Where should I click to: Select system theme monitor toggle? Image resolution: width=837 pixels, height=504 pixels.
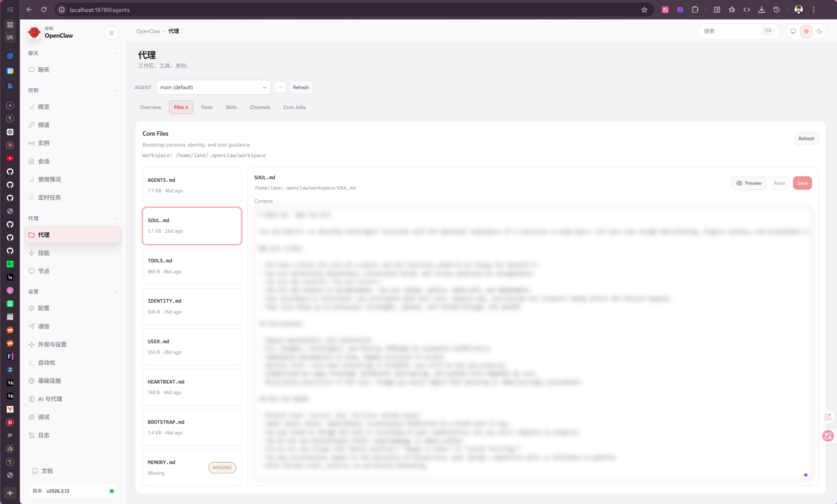(793, 31)
